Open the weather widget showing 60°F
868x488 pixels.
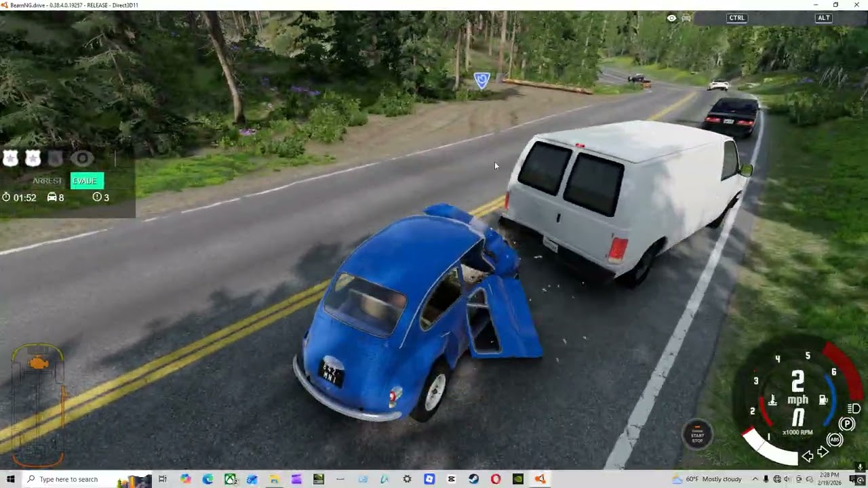coord(707,479)
